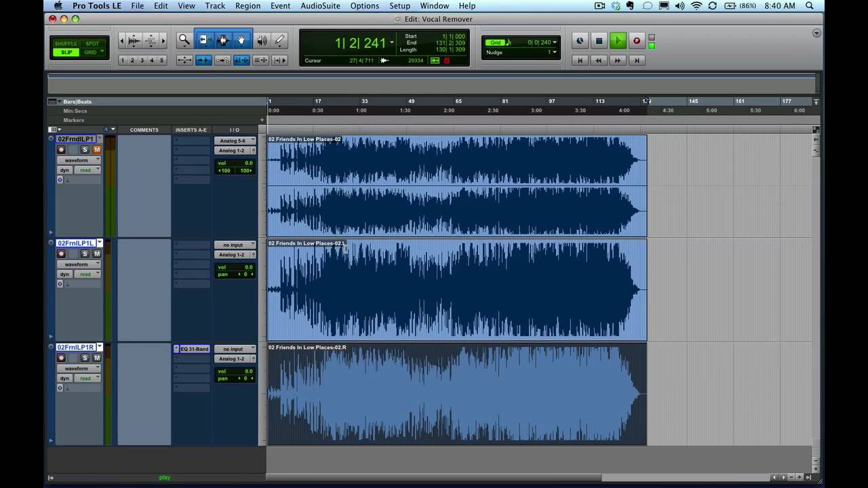The height and width of the screenshot is (488, 868).
Task: Add marker with Markers plus button
Action: pyautogui.click(x=262, y=120)
